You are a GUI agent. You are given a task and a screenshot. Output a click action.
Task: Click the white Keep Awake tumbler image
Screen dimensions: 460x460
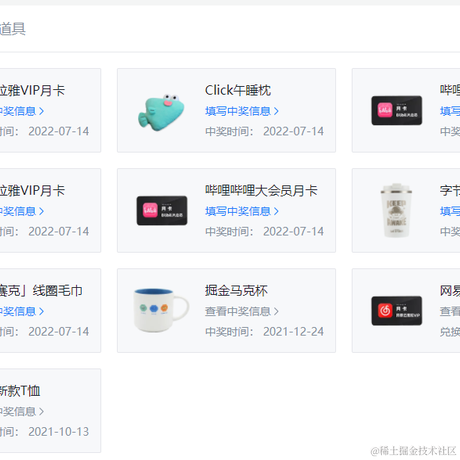[x=396, y=210]
